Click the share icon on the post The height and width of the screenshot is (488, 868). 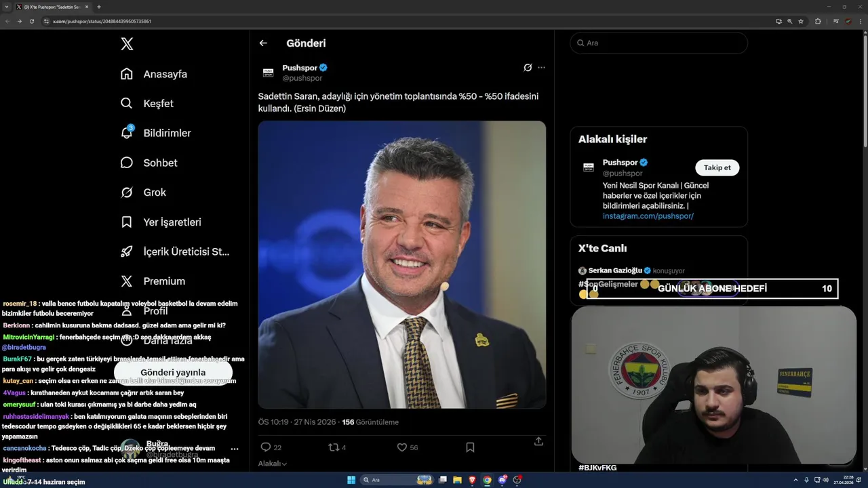538,441
